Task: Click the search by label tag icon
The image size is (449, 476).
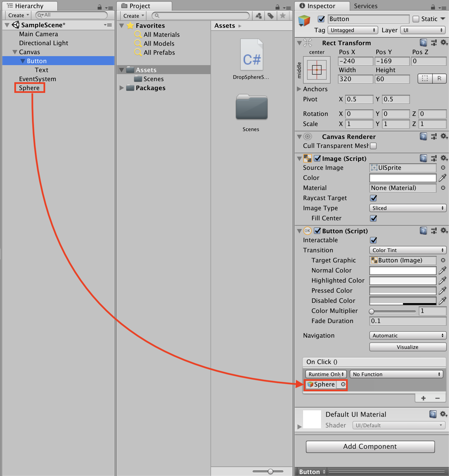Action: (271, 16)
